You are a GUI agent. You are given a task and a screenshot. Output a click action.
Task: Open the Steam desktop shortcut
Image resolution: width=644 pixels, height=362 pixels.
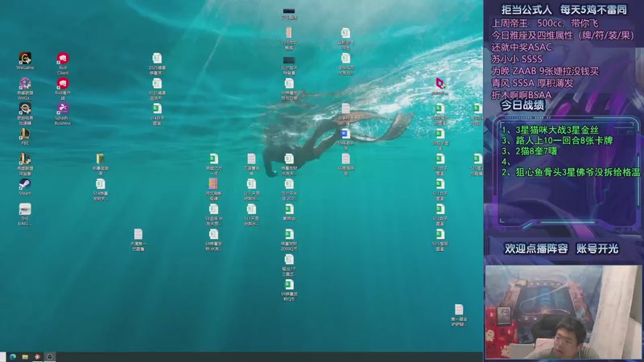click(25, 187)
